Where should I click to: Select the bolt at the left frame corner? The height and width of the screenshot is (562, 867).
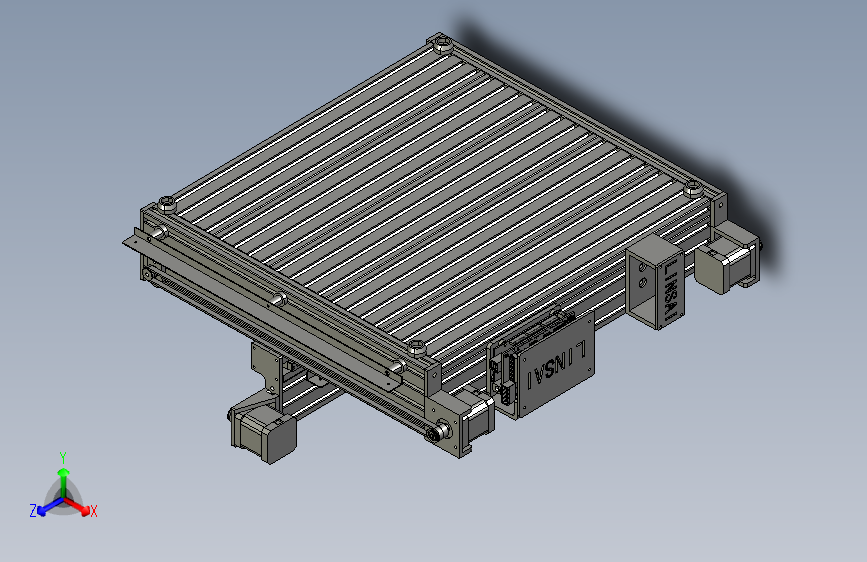tap(166, 205)
